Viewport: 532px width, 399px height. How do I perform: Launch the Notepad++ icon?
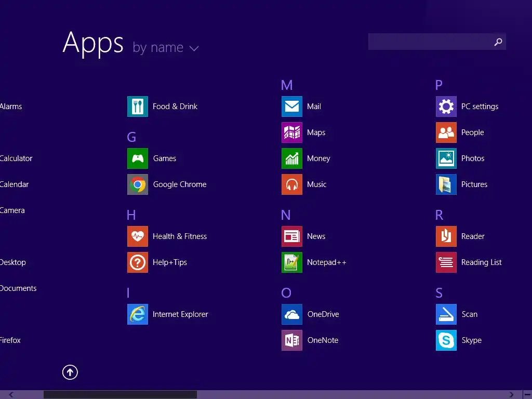292,262
